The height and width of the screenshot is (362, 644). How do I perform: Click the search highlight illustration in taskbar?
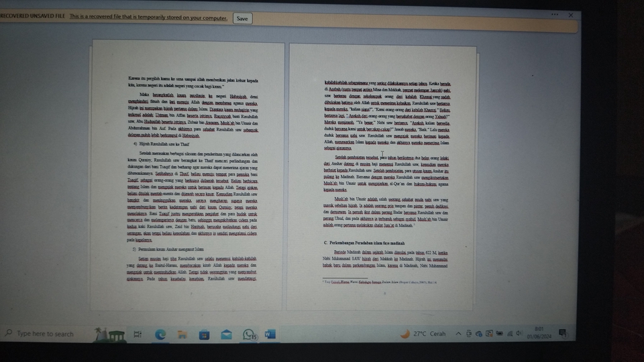109,335
